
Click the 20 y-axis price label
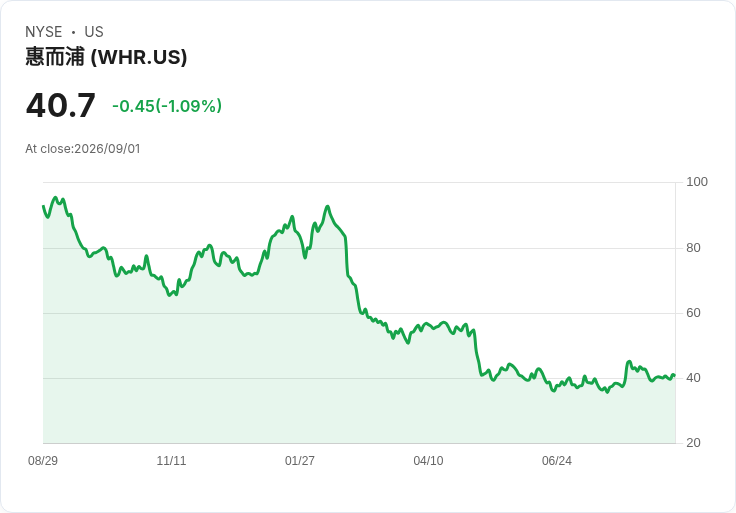tap(693, 443)
